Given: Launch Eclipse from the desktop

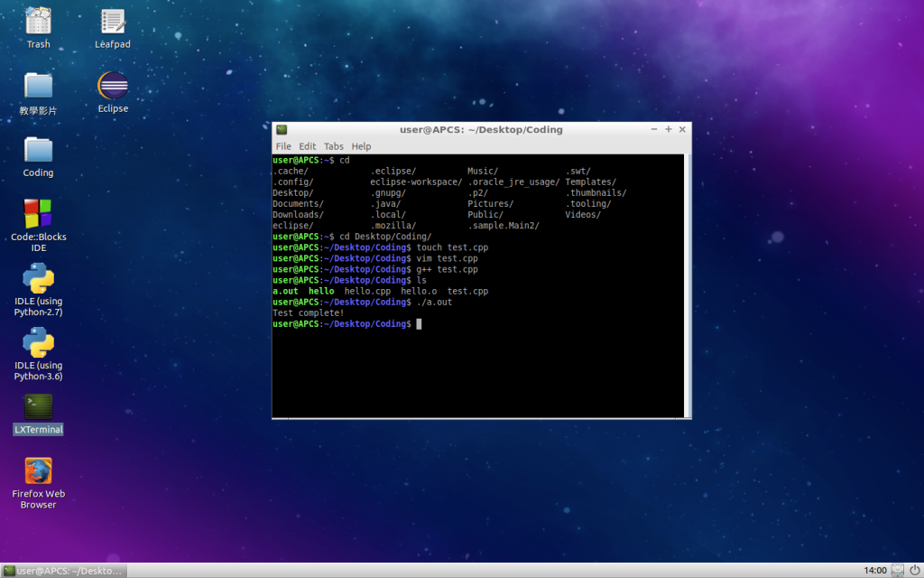Looking at the screenshot, I should click(113, 86).
